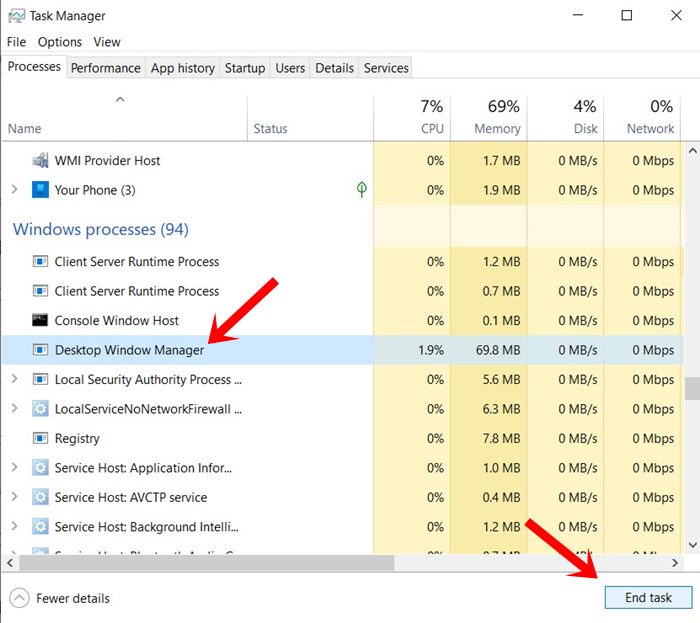Image resolution: width=700 pixels, height=623 pixels.
Task: Switch to the Details tab
Action: 334,68
